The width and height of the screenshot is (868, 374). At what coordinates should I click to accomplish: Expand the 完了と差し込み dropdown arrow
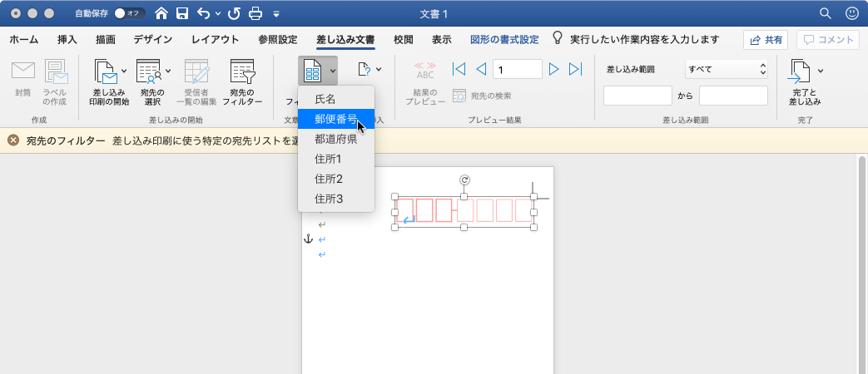point(821,71)
